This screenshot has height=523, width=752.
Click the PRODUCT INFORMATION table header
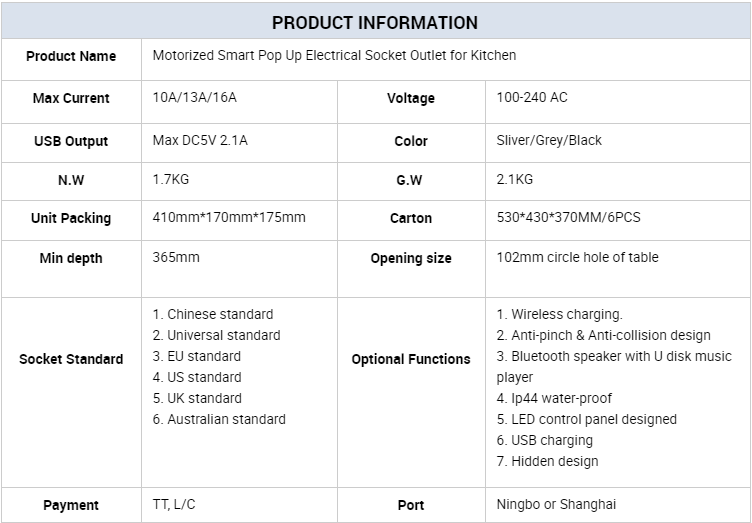pos(375,22)
